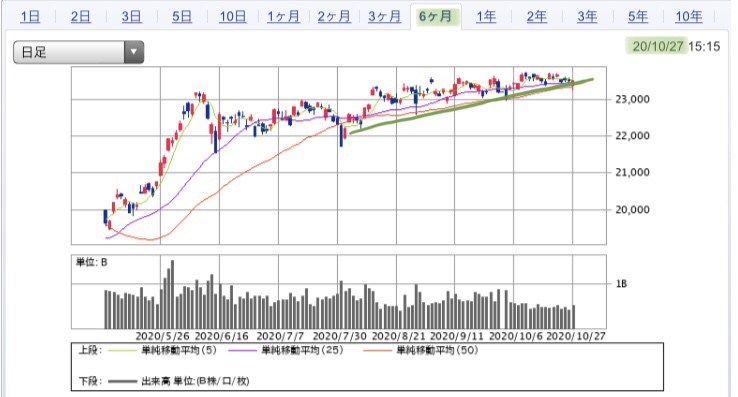Switch chart to 1ヶ月 range
Image resolution: width=738 pixels, height=397 pixels.
pos(283,17)
